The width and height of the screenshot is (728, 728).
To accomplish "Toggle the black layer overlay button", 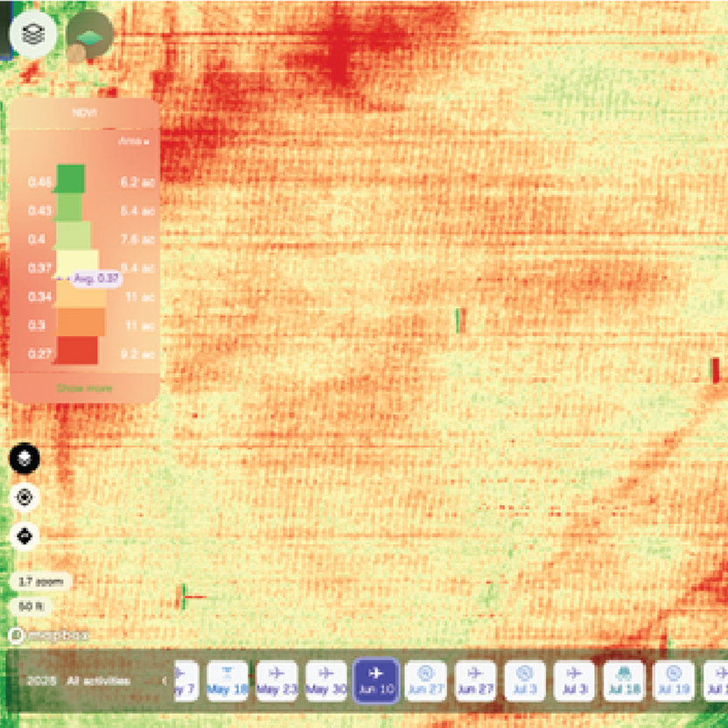I will pyautogui.click(x=24, y=458).
